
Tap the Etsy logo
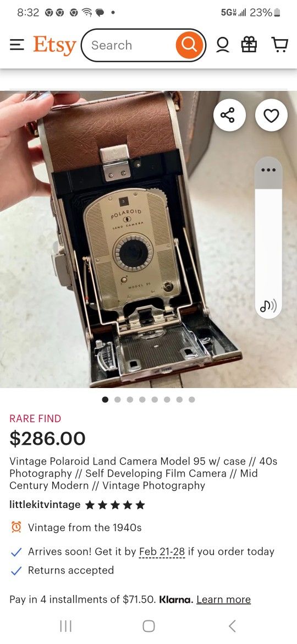click(x=54, y=45)
